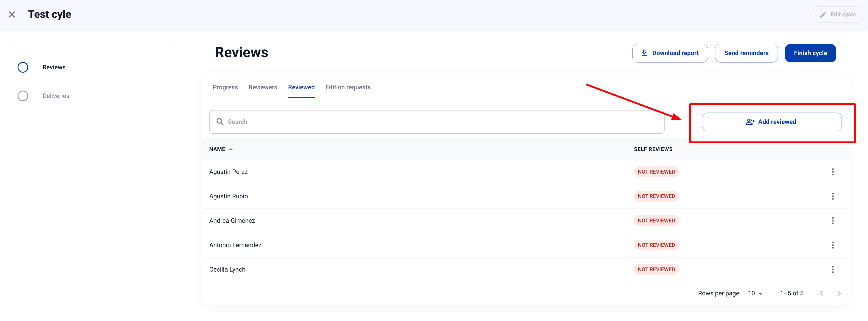
Task: Open more options for Cecilia Lynch
Action: pos(832,269)
